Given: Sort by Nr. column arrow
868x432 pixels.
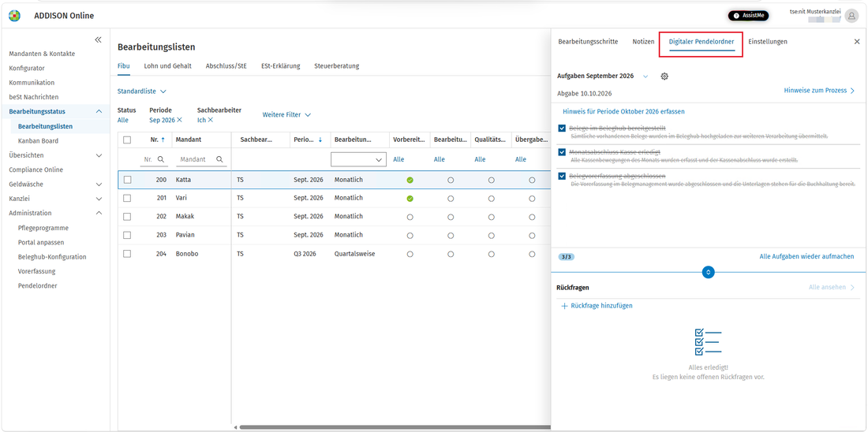Looking at the screenshot, I should [x=163, y=140].
